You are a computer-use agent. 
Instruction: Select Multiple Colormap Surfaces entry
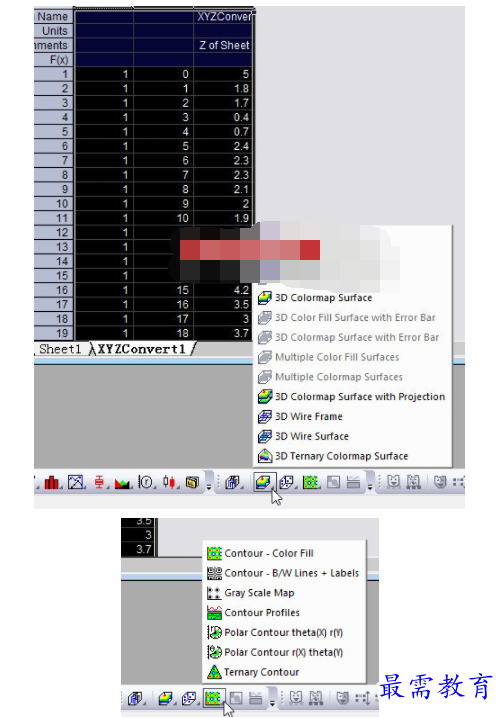tap(353, 376)
